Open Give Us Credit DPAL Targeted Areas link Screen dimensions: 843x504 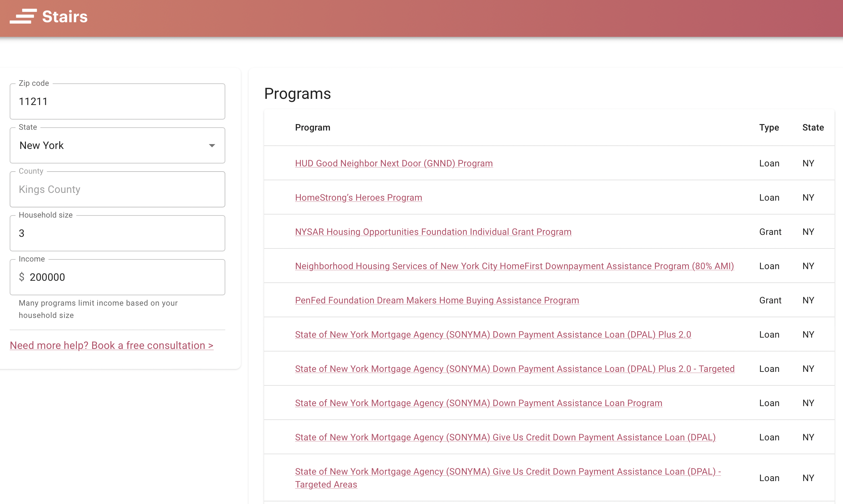coord(507,472)
